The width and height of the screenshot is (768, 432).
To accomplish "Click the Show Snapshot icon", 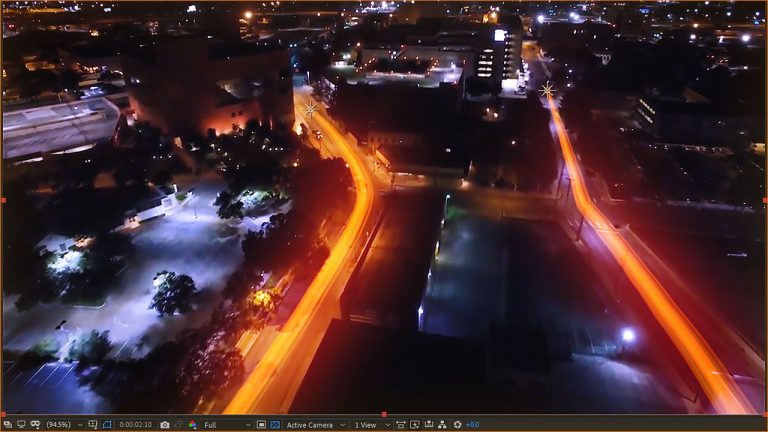I will point(179,425).
